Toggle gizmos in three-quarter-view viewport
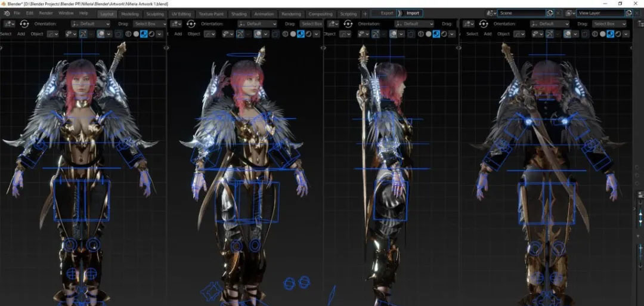The height and width of the screenshot is (306, 644). 240,33
